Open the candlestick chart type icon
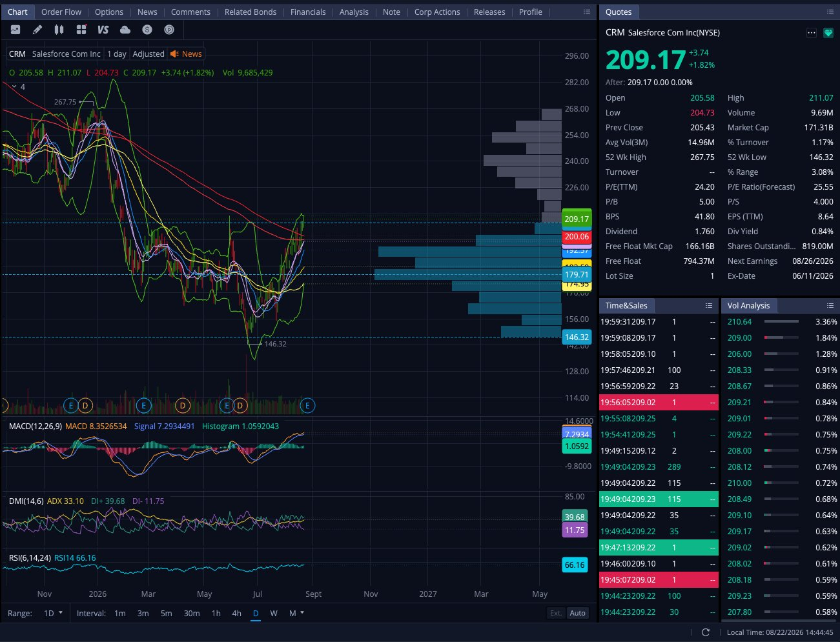The image size is (840, 642). [x=59, y=30]
